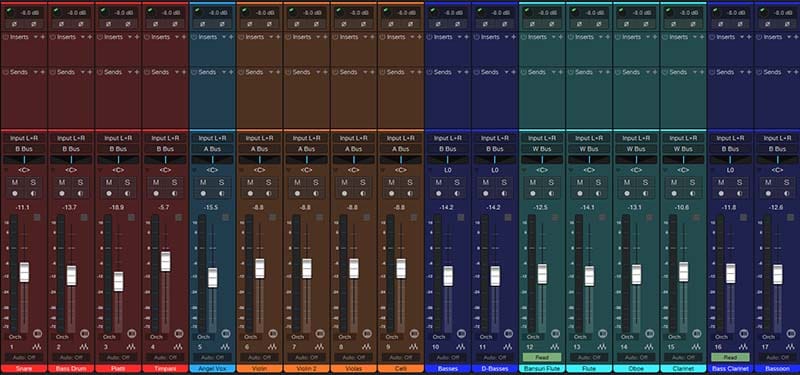Click the Auto: Off button on Clarinet
This screenshot has height=375, width=800.
point(683,358)
